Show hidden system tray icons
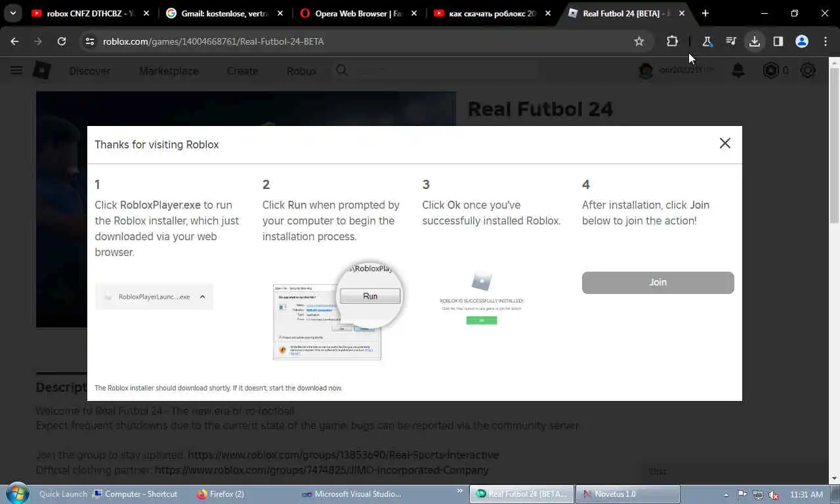Viewport: 840px width, 504px height. pyautogui.click(x=726, y=495)
